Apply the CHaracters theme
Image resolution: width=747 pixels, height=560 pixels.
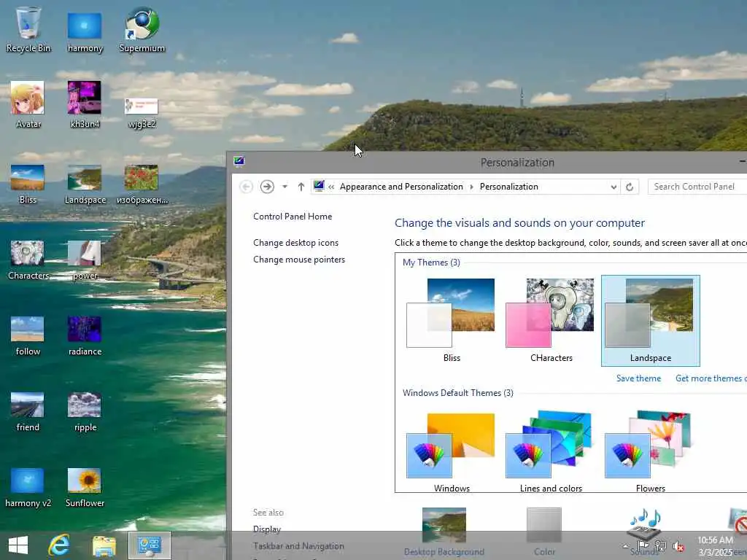(x=551, y=321)
